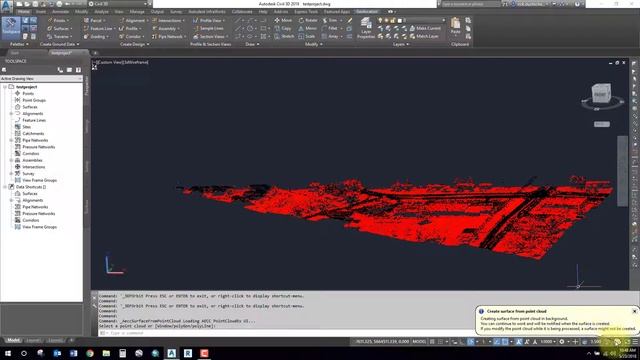Click the search keyword field in title bar
Screen dimensions: 640x360
click(x=470, y=4)
